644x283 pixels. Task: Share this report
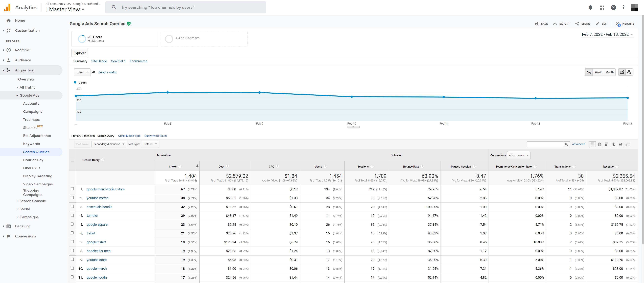[x=583, y=24]
